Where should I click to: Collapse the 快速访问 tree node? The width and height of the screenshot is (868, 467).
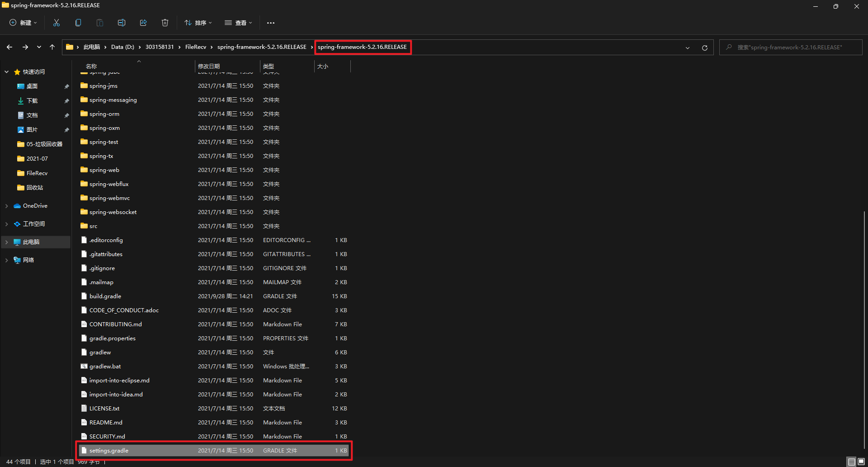tap(6, 72)
